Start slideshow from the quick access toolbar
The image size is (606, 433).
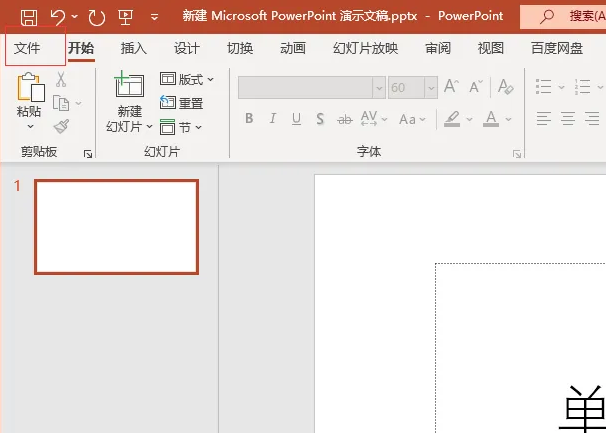point(126,17)
